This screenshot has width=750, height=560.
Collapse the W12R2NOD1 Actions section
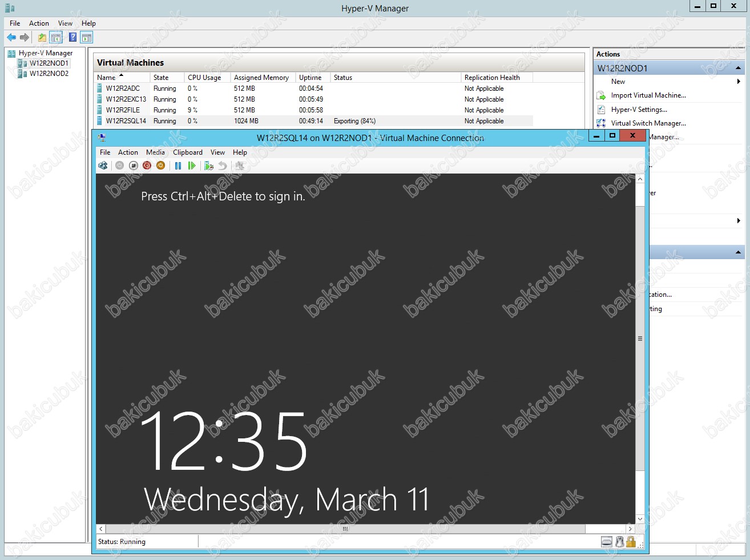(738, 68)
